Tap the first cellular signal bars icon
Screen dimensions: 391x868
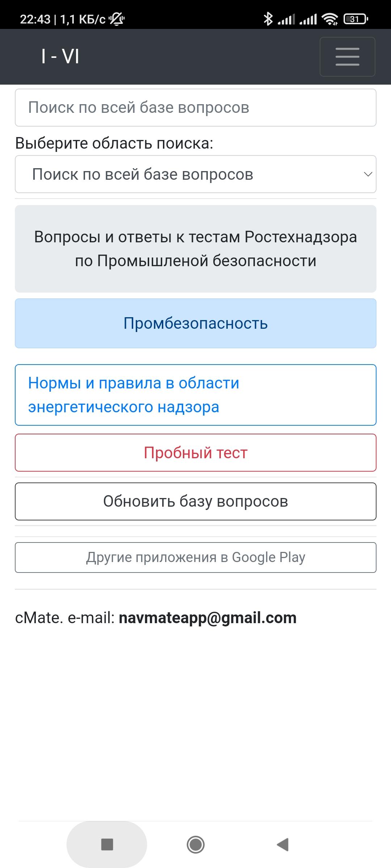tap(286, 19)
